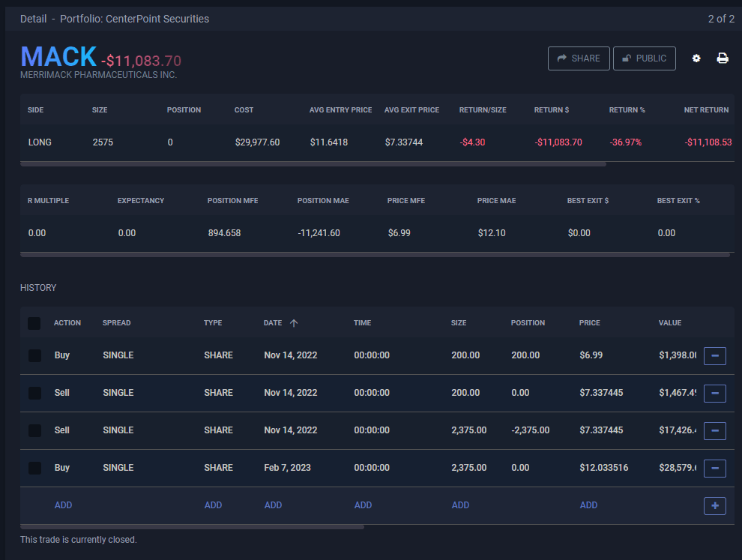Image resolution: width=742 pixels, height=560 pixels.
Task: Click the print icon
Action: coord(723,58)
